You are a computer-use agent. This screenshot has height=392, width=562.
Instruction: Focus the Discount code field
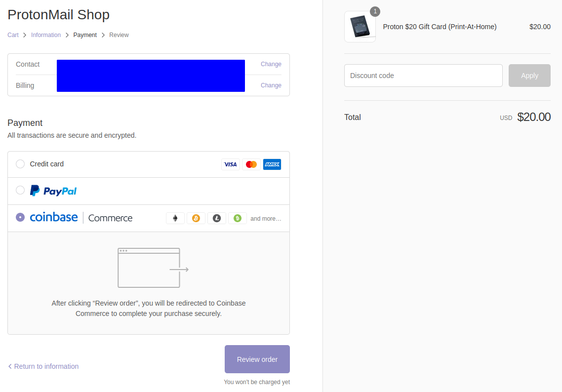pyautogui.click(x=423, y=76)
